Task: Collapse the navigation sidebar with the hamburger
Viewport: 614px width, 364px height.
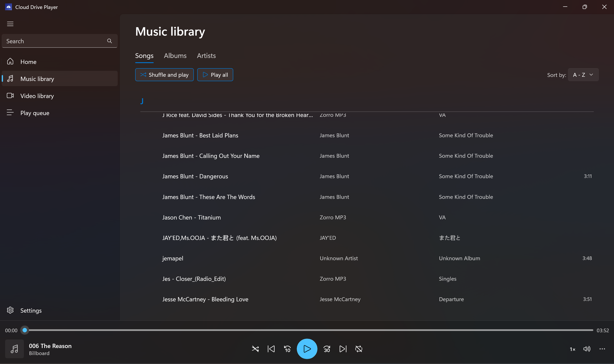Action: tap(10, 23)
